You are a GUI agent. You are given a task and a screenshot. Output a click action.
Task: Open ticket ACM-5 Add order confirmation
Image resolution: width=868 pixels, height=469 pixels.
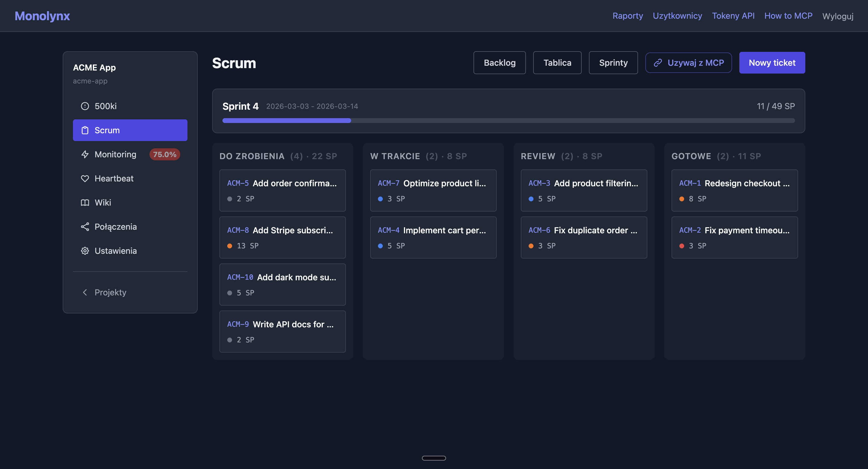(x=282, y=190)
